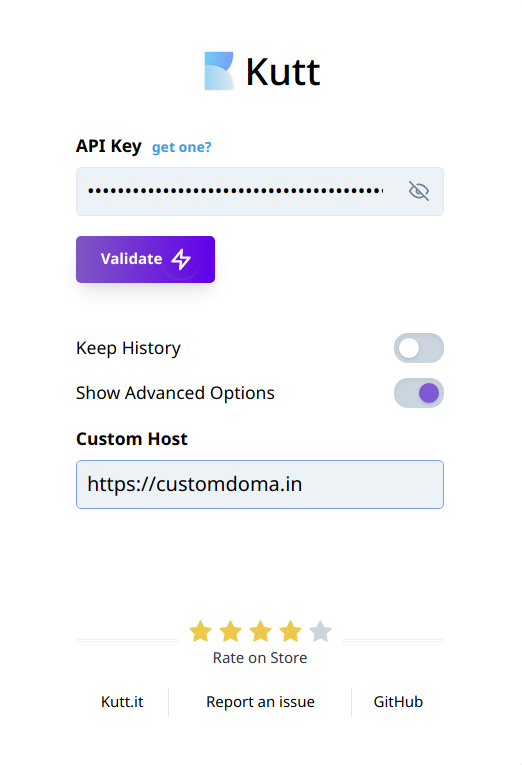The height and width of the screenshot is (765, 522).
Task: Click the Rate on Store text
Action: [x=260, y=658]
